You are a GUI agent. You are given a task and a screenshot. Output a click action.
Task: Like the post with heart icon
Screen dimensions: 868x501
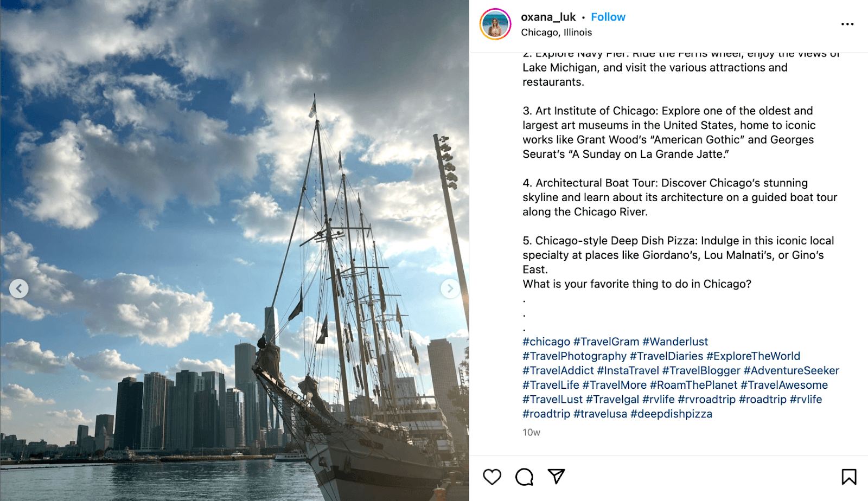click(x=492, y=477)
